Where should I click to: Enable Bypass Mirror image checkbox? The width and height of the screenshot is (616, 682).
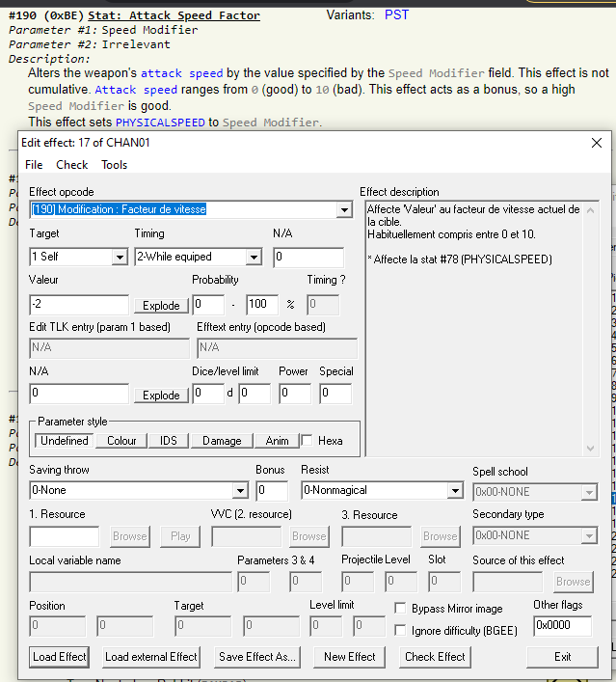pyautogui.click(x=400, y=608)
